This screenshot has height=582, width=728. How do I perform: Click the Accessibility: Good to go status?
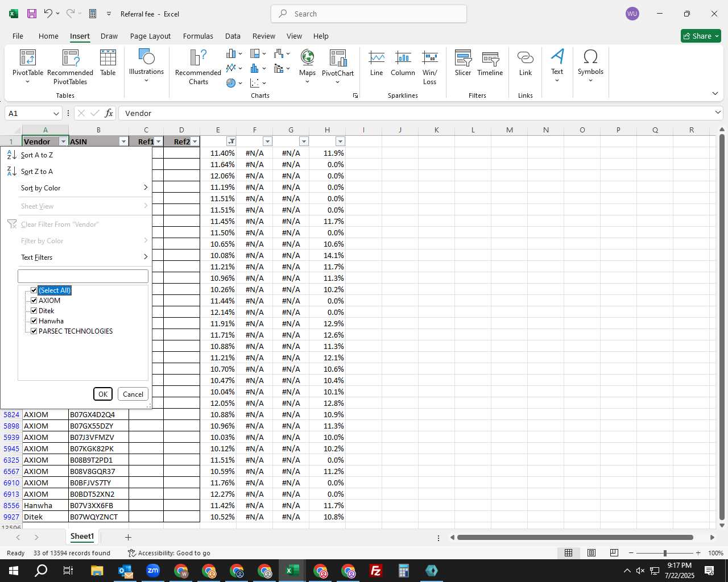click(169, 553)
